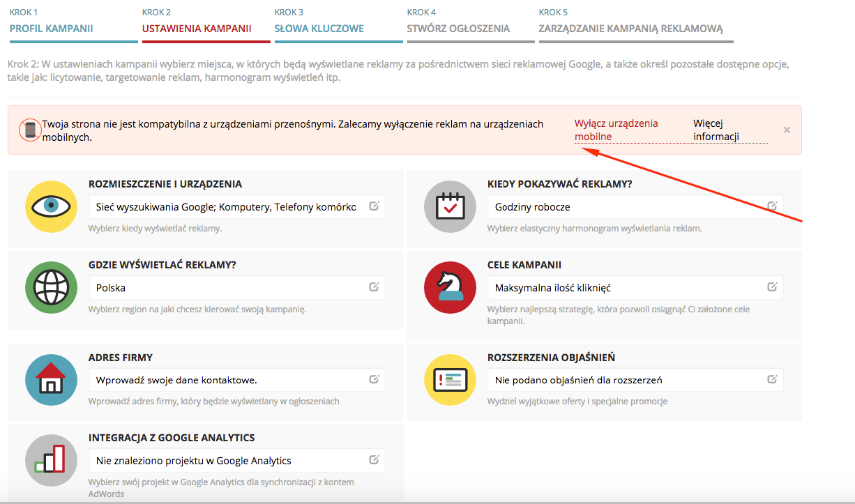Click the red house icon for Adres firmy
The image size is (855, 504).
50,380
